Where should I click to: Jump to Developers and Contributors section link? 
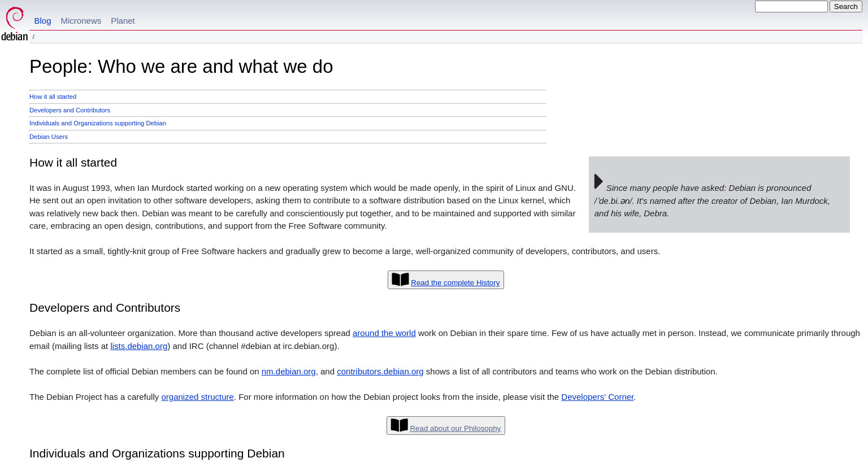coord(70,110)
